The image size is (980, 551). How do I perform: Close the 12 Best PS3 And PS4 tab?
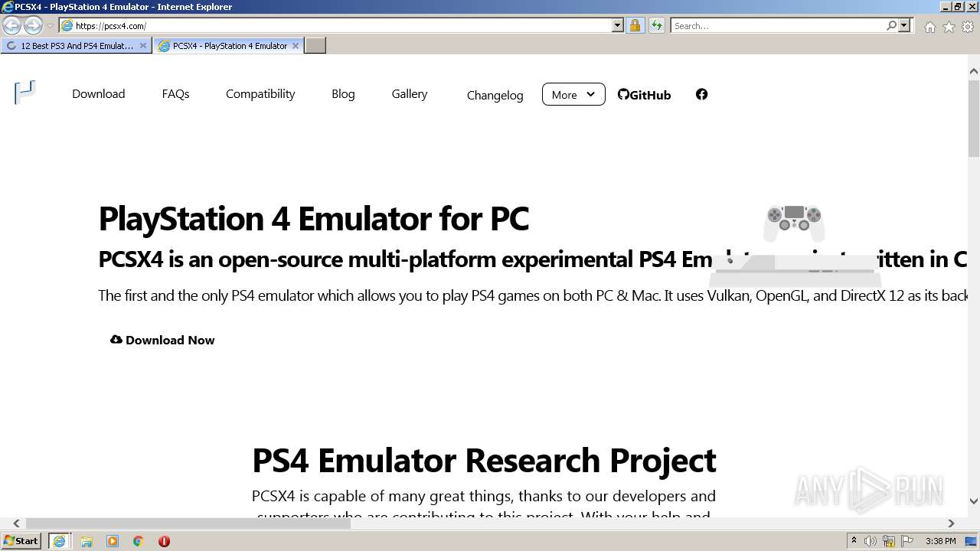coord(142,46)
